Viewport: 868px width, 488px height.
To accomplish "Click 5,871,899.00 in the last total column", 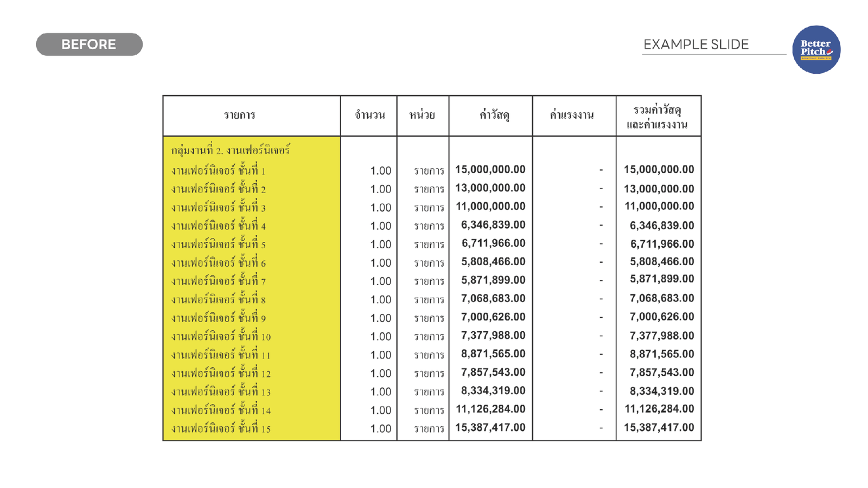I will [x=662, y=279].
